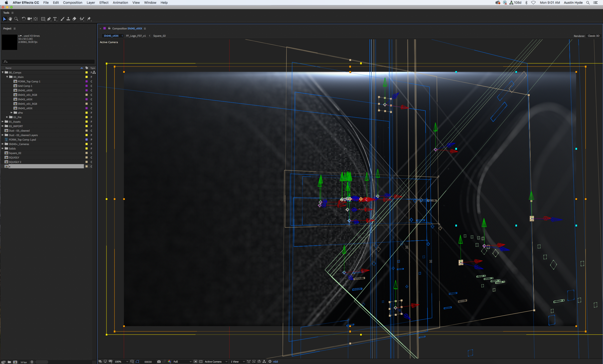
Task: Select the Unified Camera tool
Action: tap(30, 19)
